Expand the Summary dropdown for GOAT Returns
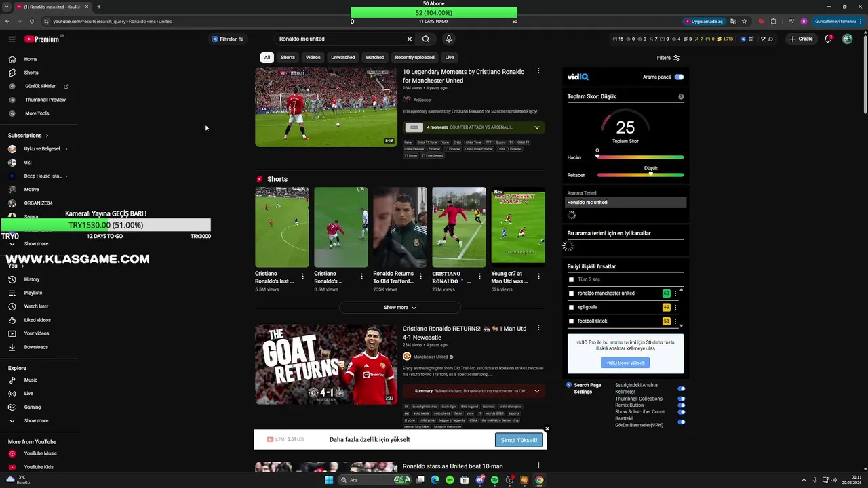 click(x=537, y=391)
